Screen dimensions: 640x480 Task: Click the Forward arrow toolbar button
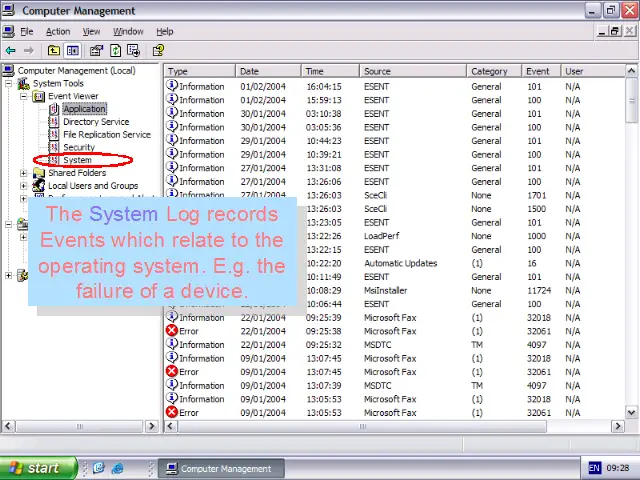tap(29, 51)
